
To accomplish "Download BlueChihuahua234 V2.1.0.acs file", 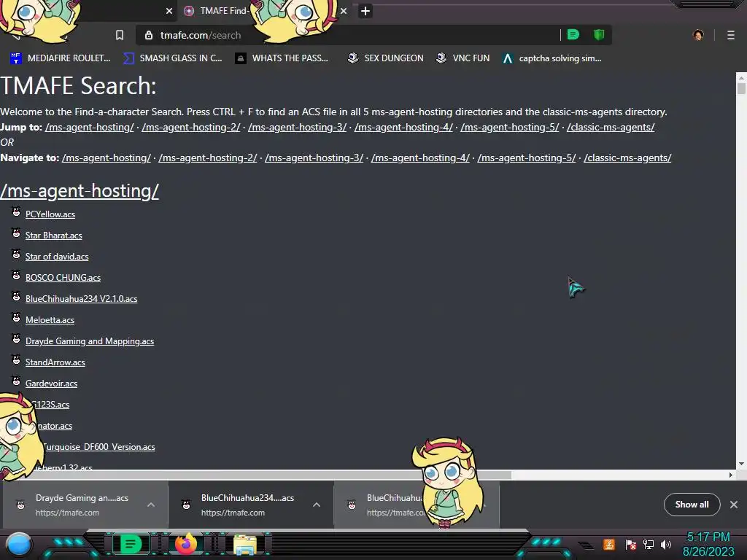I will point(82,299).
